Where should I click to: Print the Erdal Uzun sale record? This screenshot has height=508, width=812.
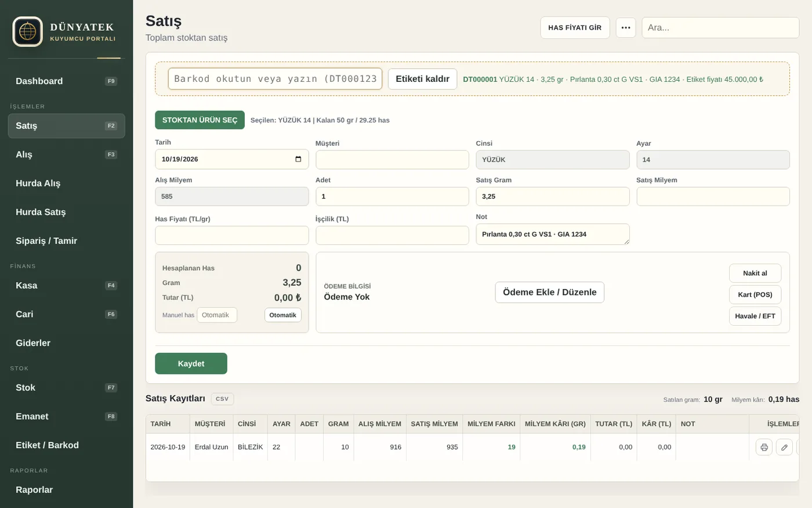pos(764,447)
